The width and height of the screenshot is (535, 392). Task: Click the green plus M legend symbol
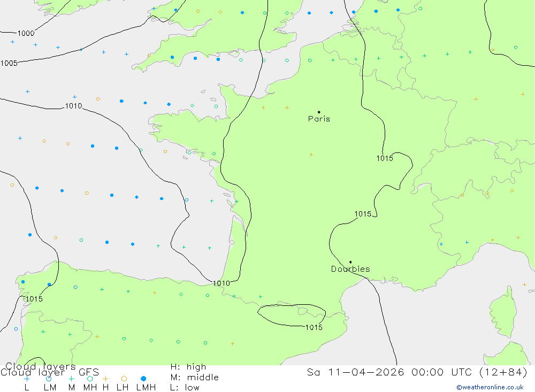[x=71, y=379]
